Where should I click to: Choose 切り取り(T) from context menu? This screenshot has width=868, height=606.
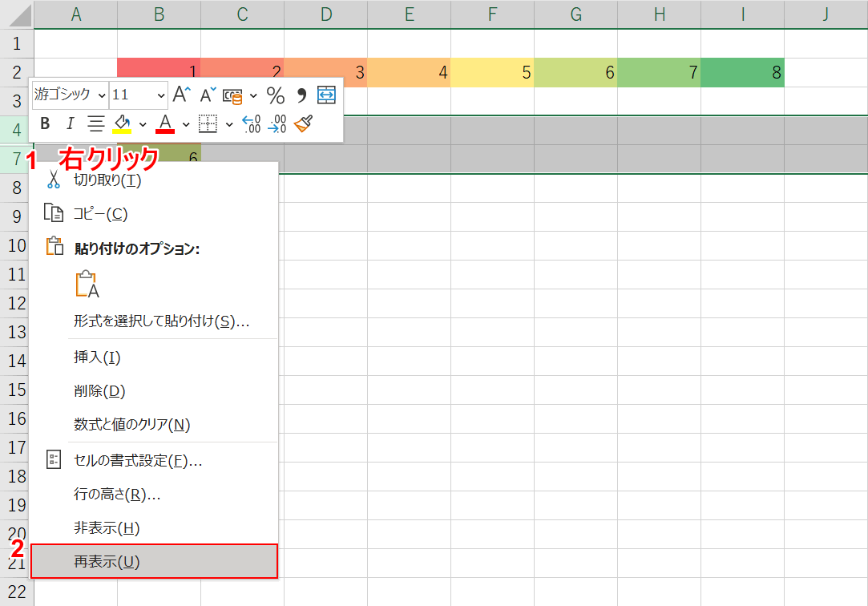(154, 180)
